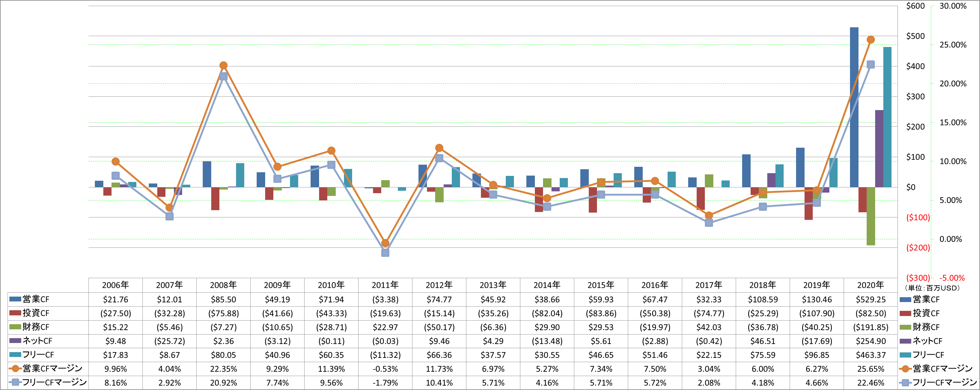Click フリーCF value $463.37
This screenshot has width=980, height=390.
[x=870, y=355]
